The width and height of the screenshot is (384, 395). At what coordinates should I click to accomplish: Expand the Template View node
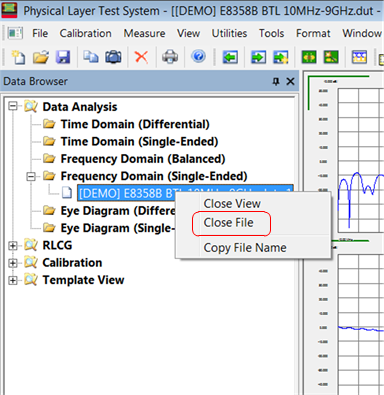(13, 280)
